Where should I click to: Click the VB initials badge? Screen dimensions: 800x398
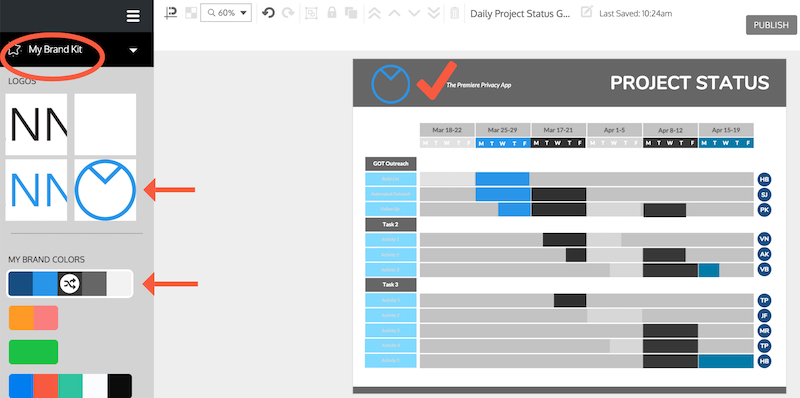764,270
